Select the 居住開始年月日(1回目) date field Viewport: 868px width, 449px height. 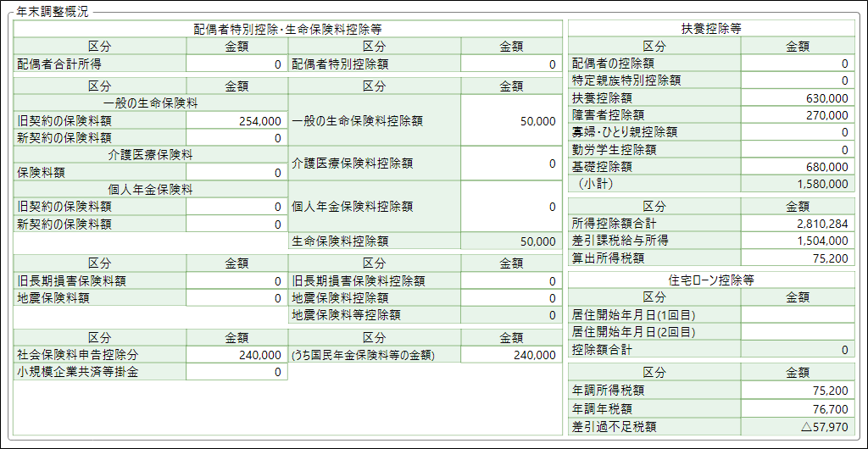[x=798, y=315]
